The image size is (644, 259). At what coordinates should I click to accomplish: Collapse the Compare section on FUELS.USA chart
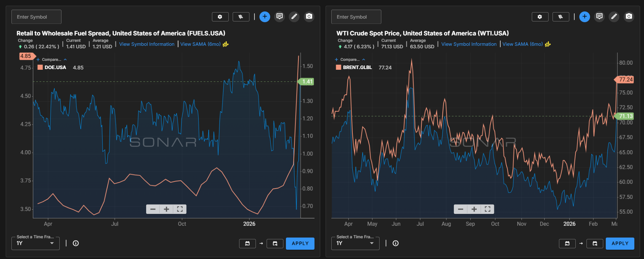click(x=65, y=60)
